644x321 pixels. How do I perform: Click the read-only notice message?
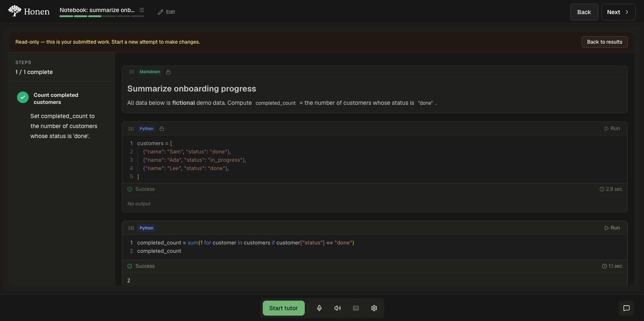click(x=108, y=42)
